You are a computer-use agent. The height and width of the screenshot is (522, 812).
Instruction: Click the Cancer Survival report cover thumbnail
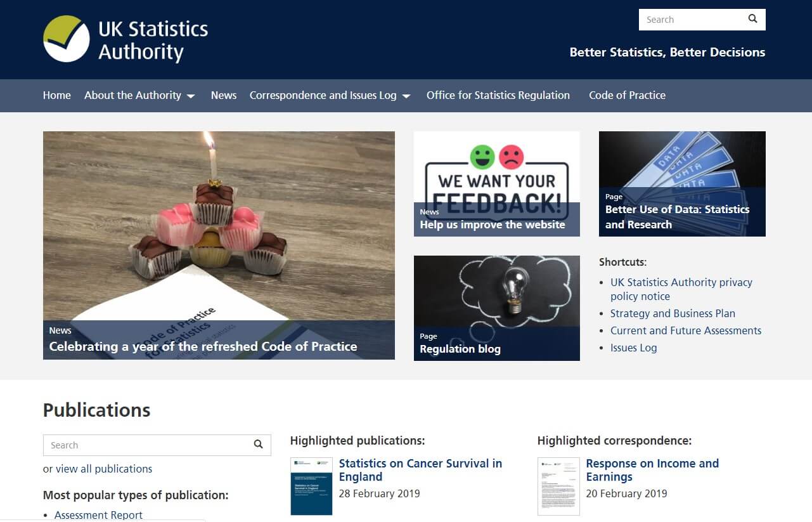311,486
